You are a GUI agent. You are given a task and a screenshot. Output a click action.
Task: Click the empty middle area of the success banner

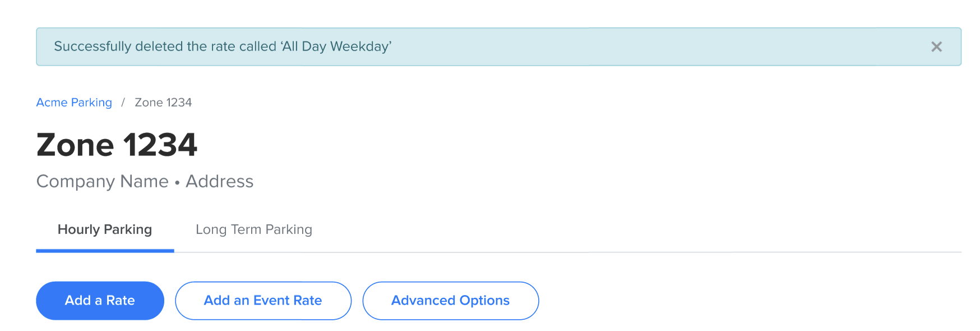click(x=645, y=47)
